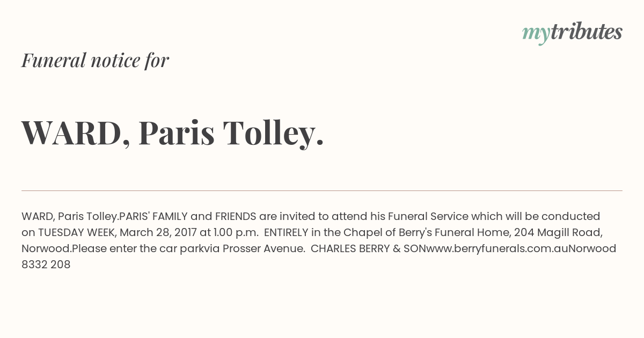Click 'Tolley.' in the large heading
This screenshot has width=644, height=338.
tap(274, 133)
